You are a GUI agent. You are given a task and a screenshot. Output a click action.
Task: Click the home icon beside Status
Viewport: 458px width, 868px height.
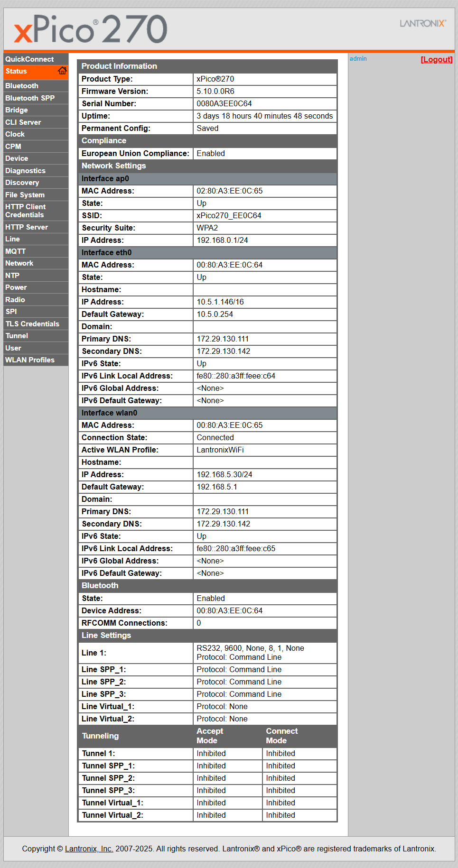(62, 71)
